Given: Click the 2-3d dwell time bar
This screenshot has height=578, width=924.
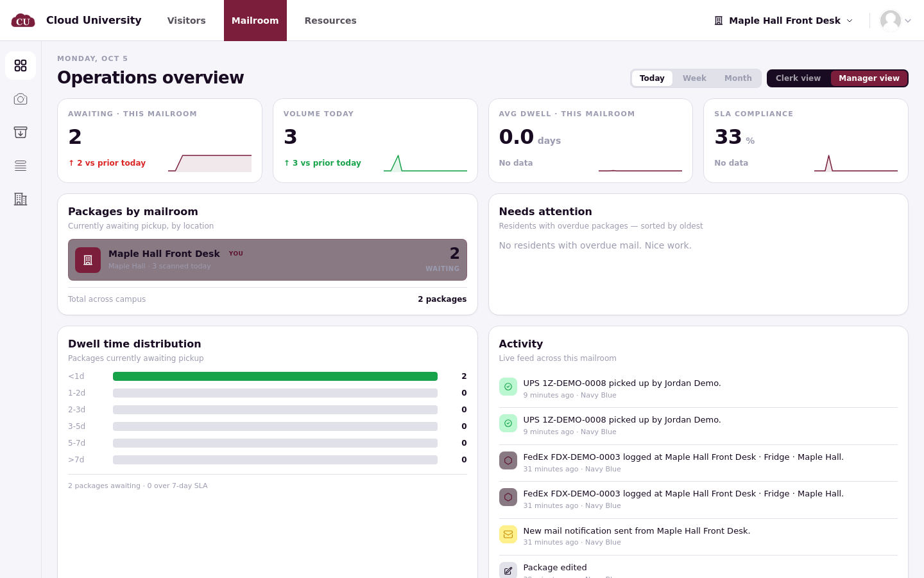Looking at the screenshot, I should [275, 410].
